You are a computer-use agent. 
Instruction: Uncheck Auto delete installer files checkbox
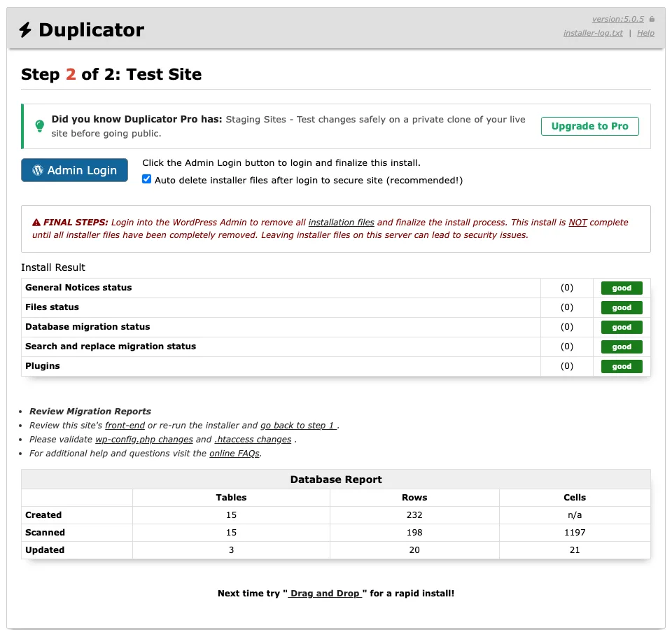(146, 179)
